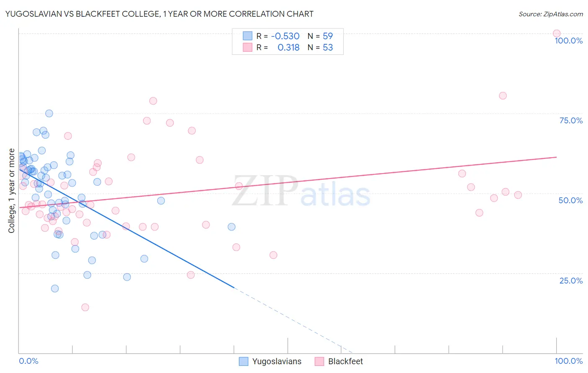The width and height of the screenshot is (588, 373).
Task: Click the blue swatch beside R = -0.530
Action: point(248,36)
